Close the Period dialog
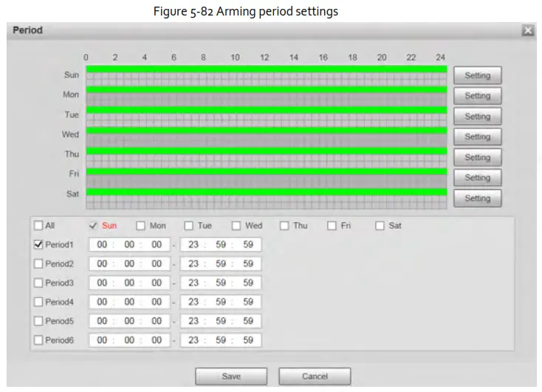This screenshot has height=392, width=542. 528,30
